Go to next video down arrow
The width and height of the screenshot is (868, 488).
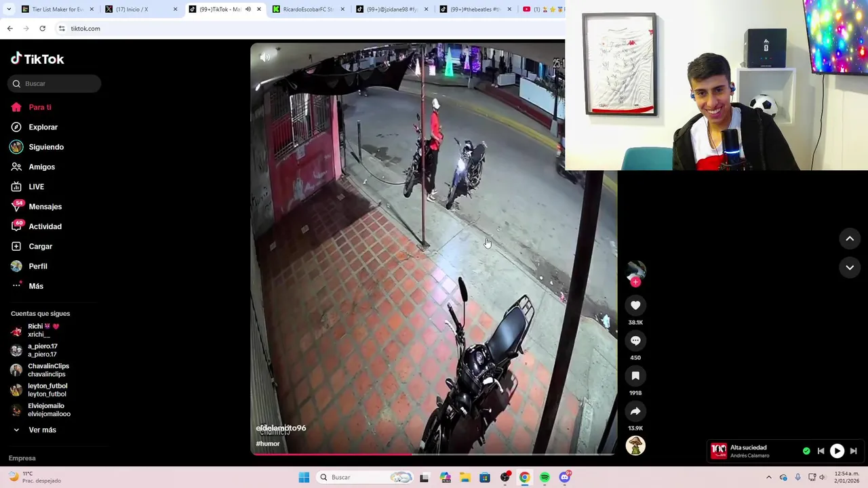point(850,268)
